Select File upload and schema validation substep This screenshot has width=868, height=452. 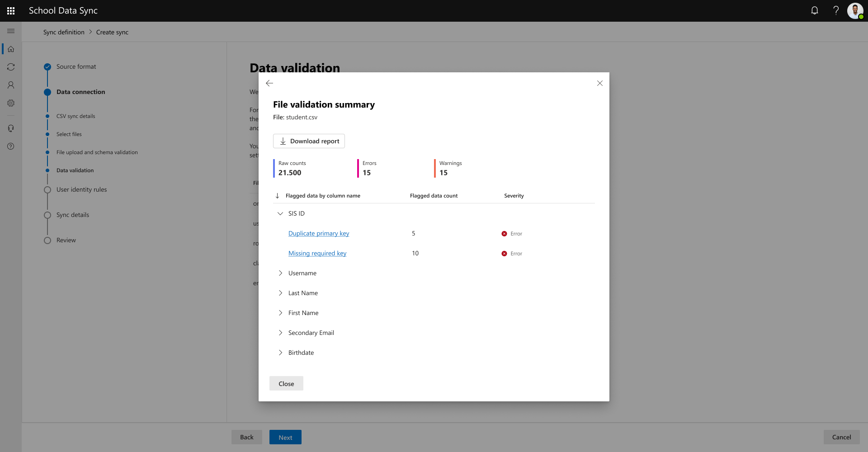click(97, 152)
